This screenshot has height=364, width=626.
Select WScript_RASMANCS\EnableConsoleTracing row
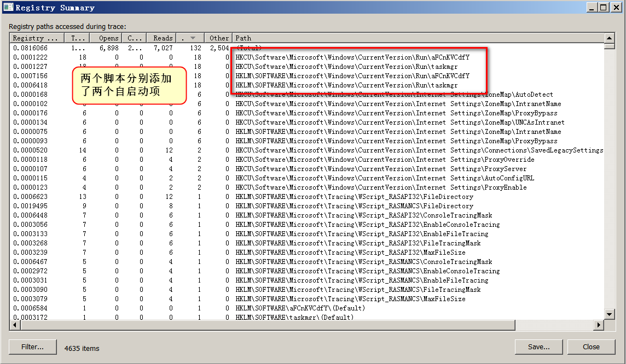point(307,271)
